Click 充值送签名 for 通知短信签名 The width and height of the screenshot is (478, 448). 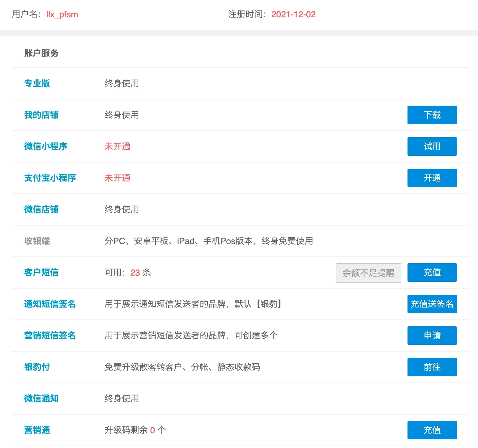432,304
